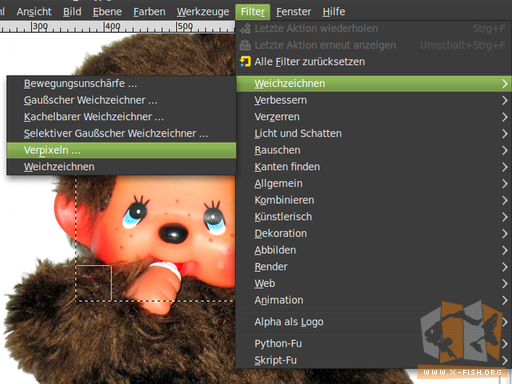This screenshot has height=384, width=512.
Task: Expand Licht und Schatten submenu
Action: 374,134
